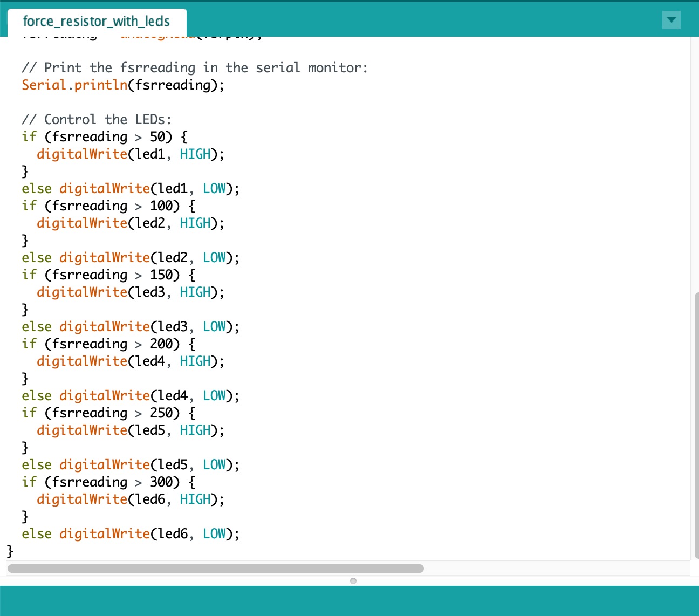The height and width of the screenshot is (616, 699).
Task: Click the 'else digitalWrite(led6, LOW);' line
Action: click(x=131, y=534)
